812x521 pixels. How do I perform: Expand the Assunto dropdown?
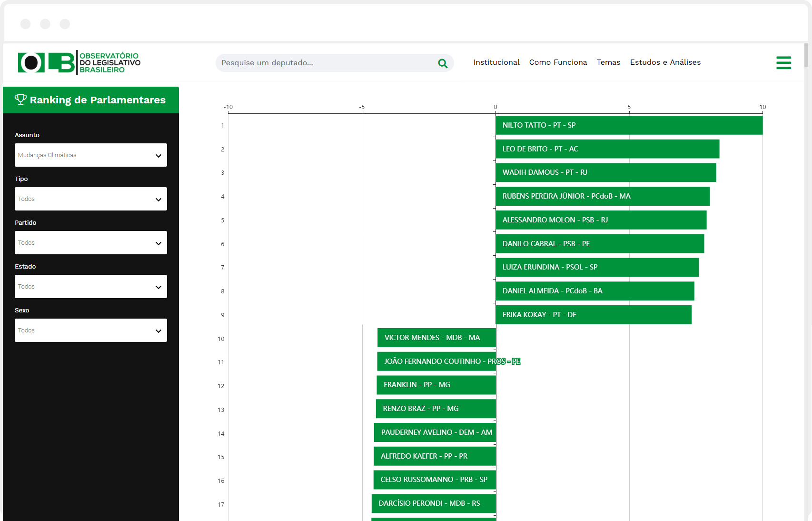pyautogui.click(x=90, y=155)
